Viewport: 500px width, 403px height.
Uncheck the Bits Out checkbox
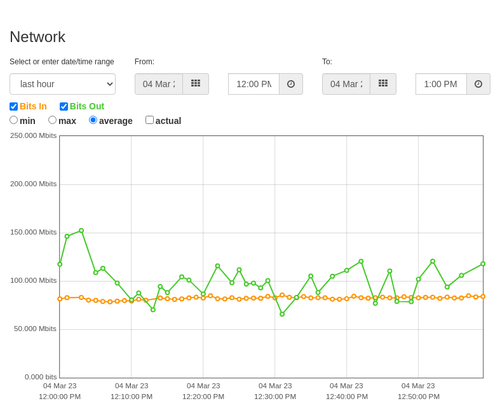[x=64, y=106]
